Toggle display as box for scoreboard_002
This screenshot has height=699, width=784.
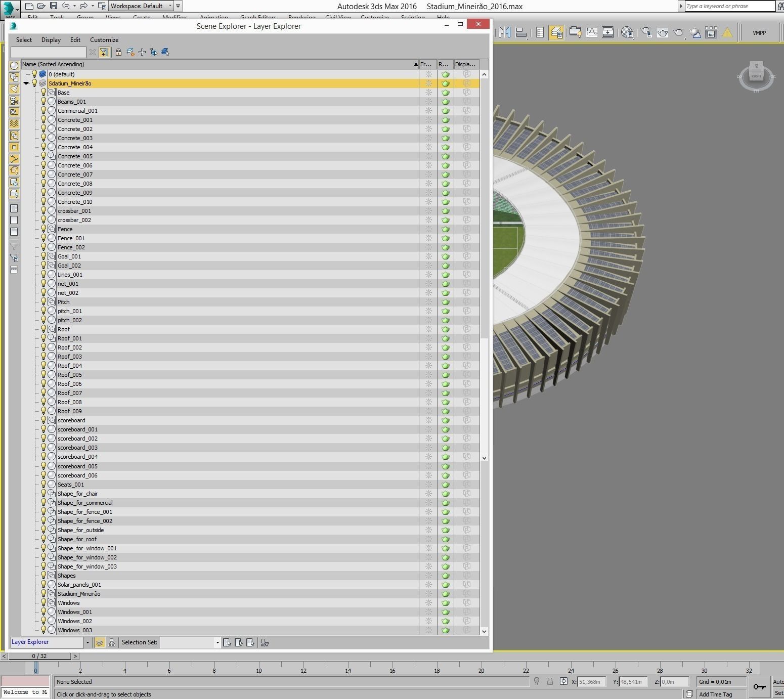(467, 438)
